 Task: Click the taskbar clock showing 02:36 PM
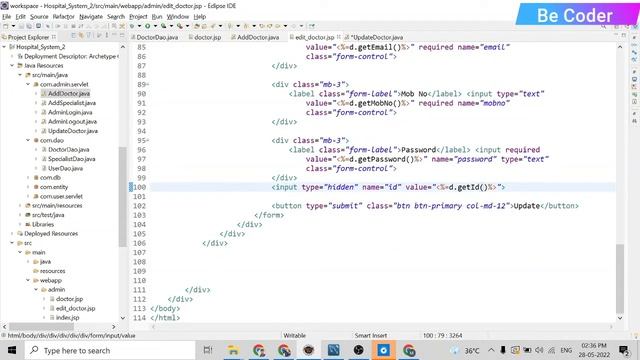(593, 350)
